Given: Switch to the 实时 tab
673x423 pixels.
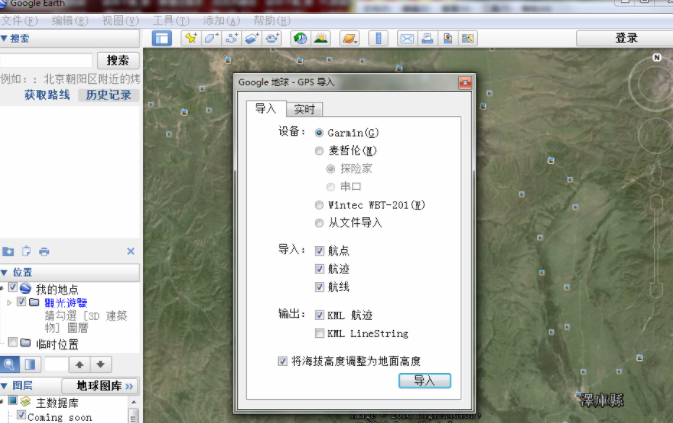Looking at the screenshot, I should click(304, 110).
